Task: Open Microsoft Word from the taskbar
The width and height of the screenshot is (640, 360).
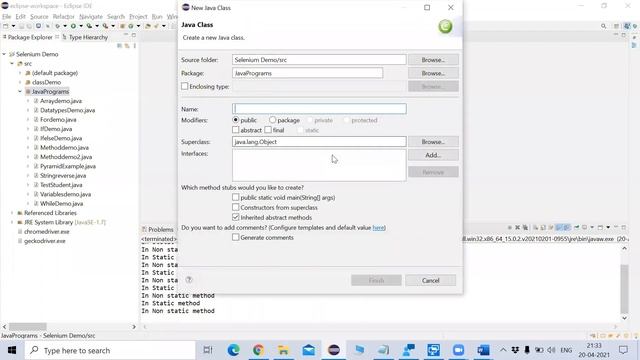Action: [483, 350]
